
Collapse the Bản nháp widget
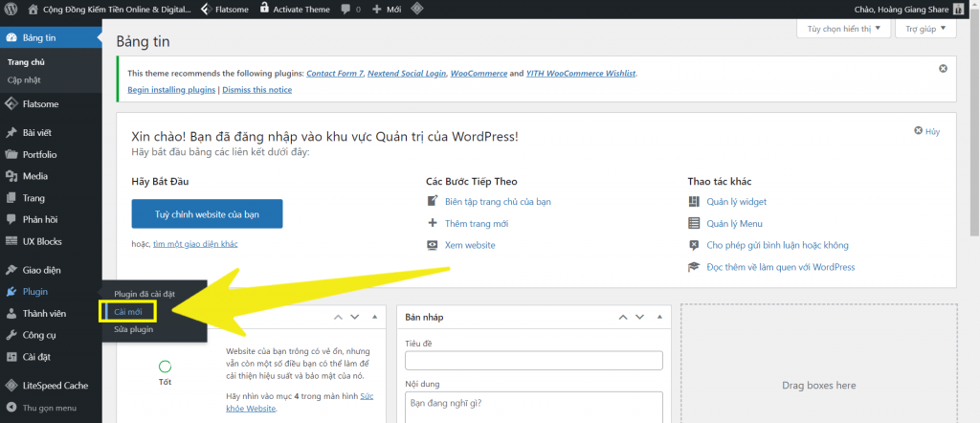659,317
